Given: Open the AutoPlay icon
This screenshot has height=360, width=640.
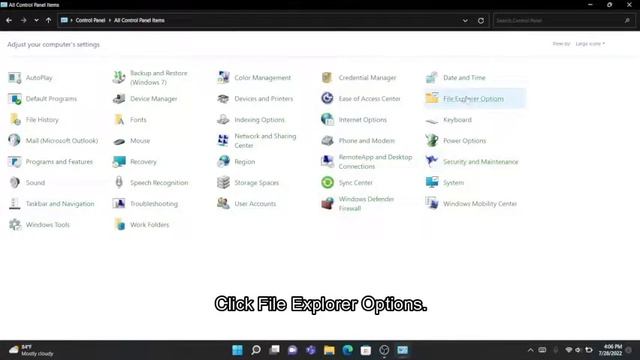Looking at the screenshot, I should 15,78.
